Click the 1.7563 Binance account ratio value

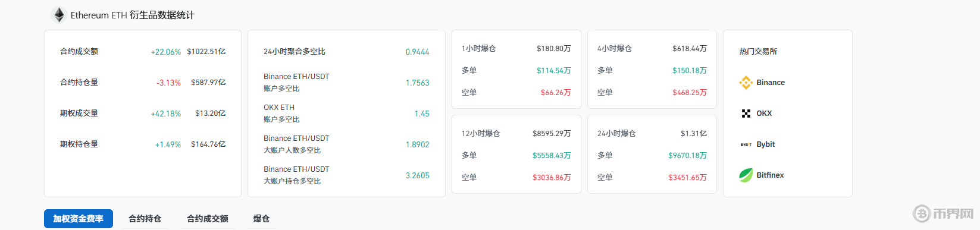coord(418,83)
